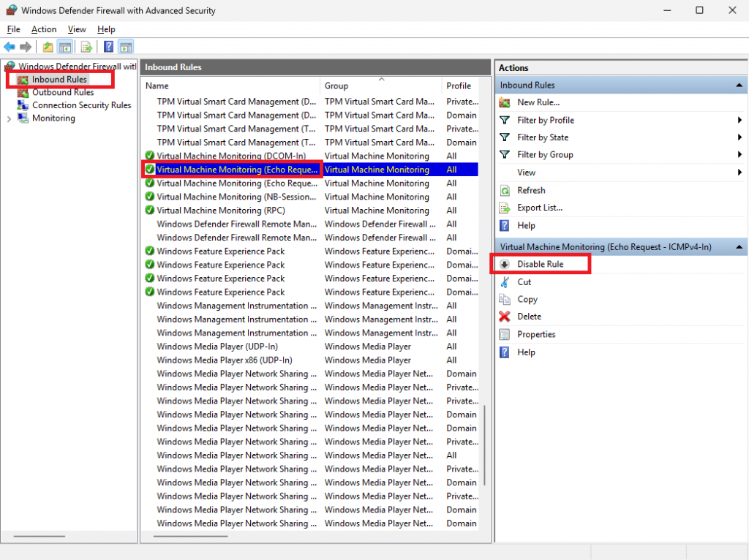
Task: Click green check icon of Virtual Machine Monitoring (NB-Session)
Action: 149,197
